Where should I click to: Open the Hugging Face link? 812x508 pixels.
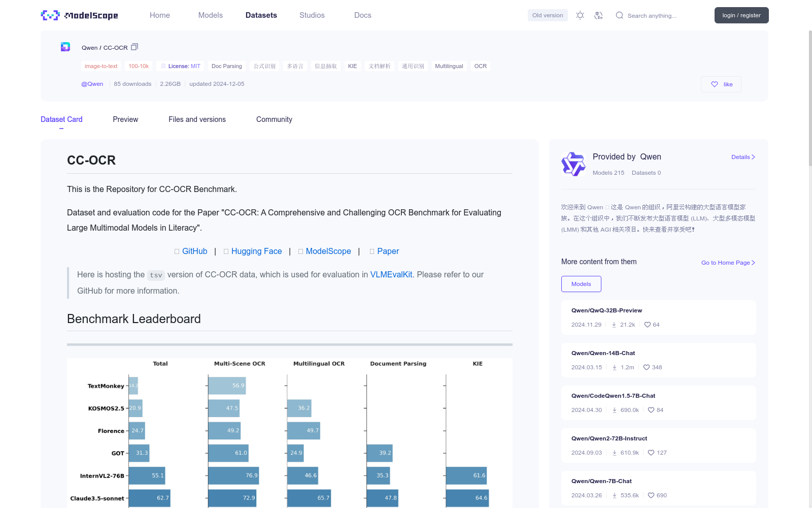pos(256,251)
